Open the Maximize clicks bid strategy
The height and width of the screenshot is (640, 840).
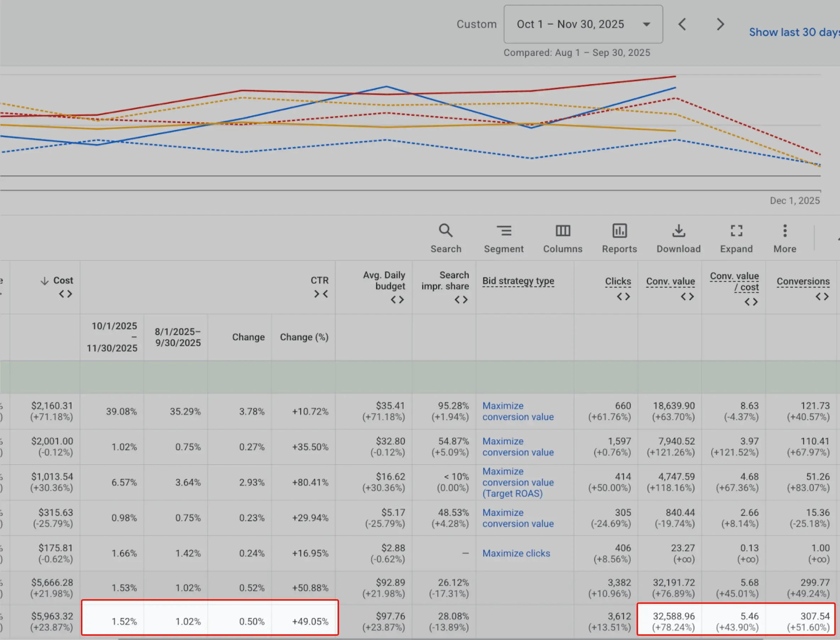[x=516, y=553]
